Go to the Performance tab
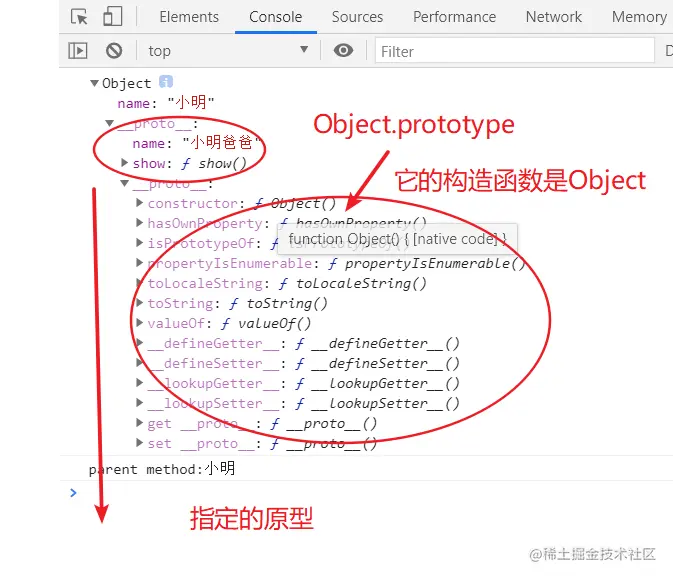Screen dimensions: 673x579 tap(454, 17)
